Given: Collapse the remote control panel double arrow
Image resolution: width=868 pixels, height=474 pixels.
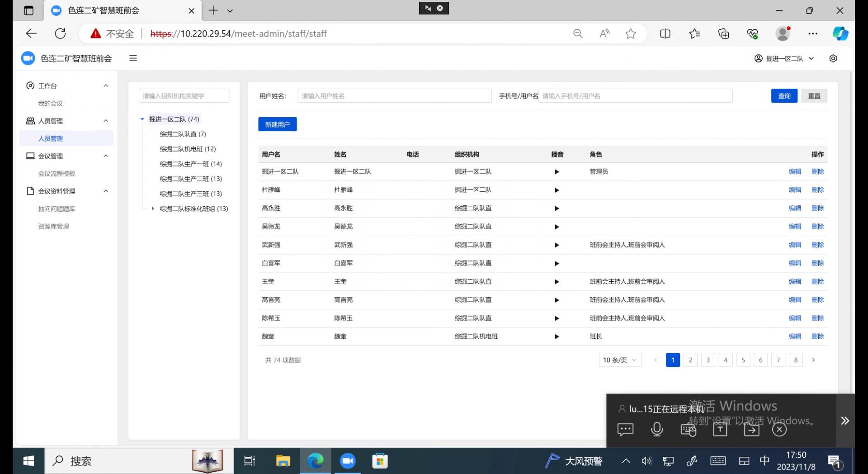Looking at the screenshot, I should tap(845, 421).
